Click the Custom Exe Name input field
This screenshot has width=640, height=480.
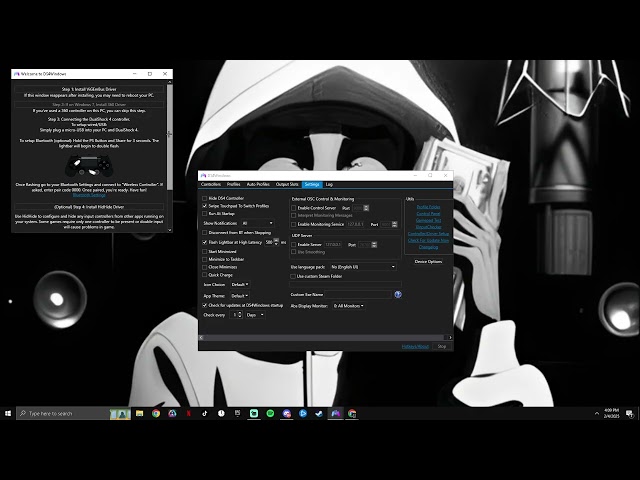(x=358, y=294)
